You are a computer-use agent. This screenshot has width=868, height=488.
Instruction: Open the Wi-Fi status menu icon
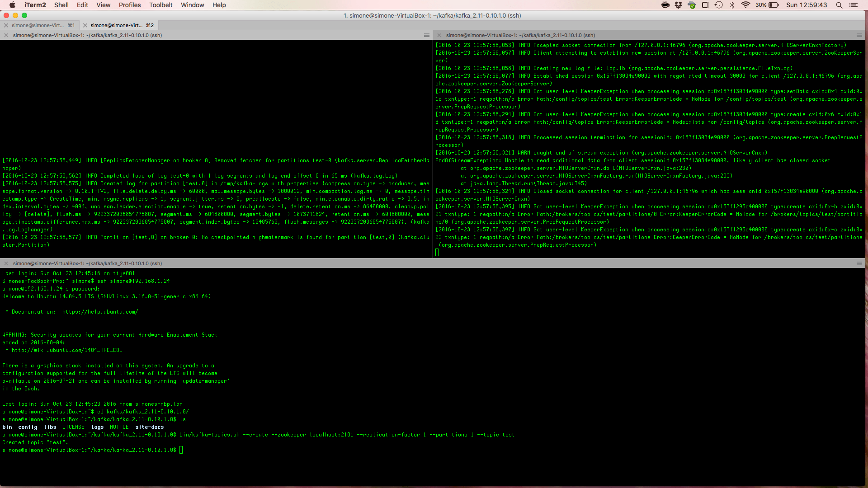point(745,5)
